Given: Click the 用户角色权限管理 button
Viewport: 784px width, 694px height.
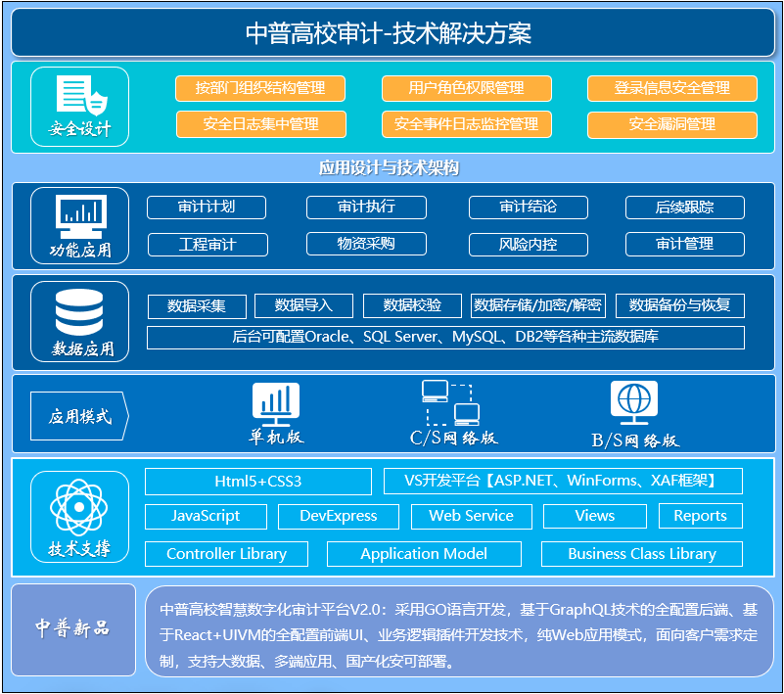Looking at the screenshot, I should (x=467, y=88).
